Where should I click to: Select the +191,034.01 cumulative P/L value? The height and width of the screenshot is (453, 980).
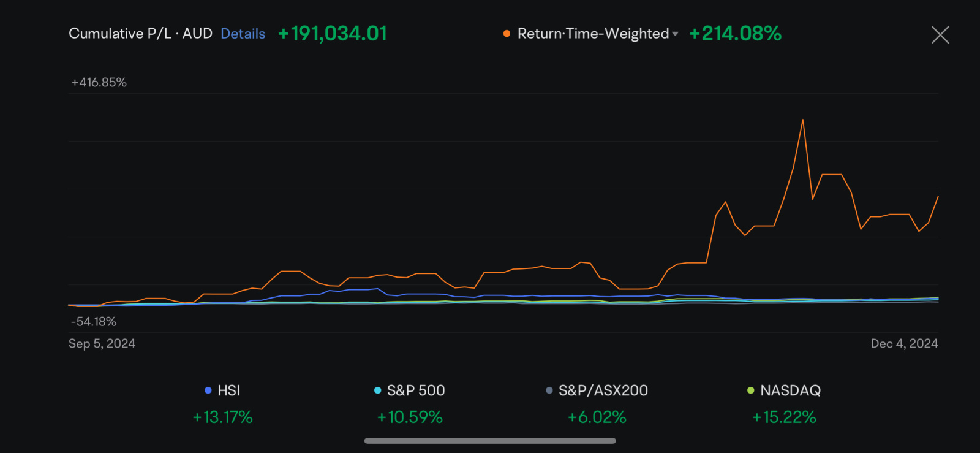tap(333, 34)
